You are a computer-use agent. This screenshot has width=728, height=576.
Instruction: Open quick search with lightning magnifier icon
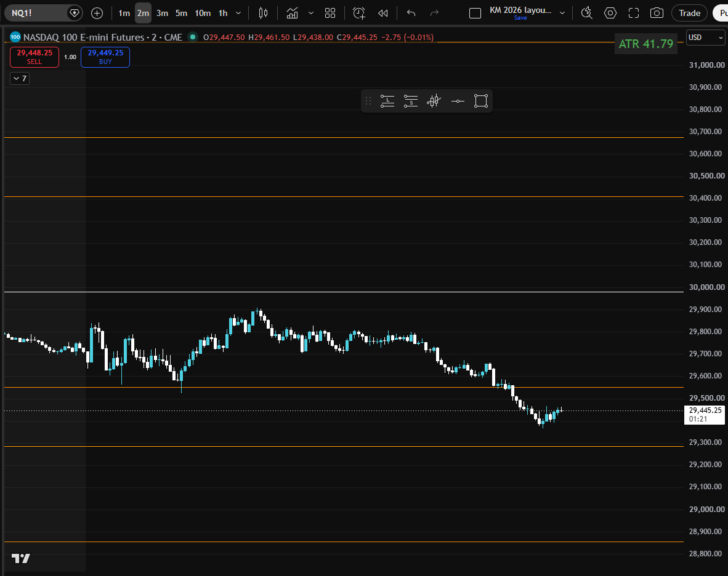[x=587, y=13]
